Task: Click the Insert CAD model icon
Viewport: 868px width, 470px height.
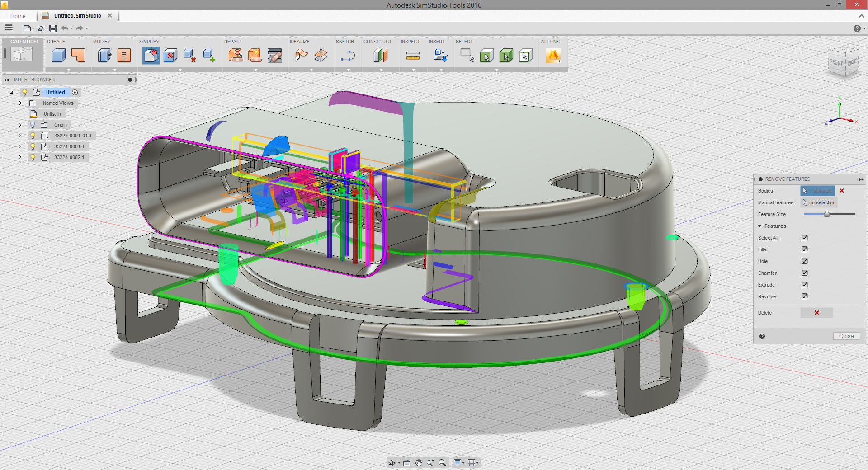Action: point(440,55)
